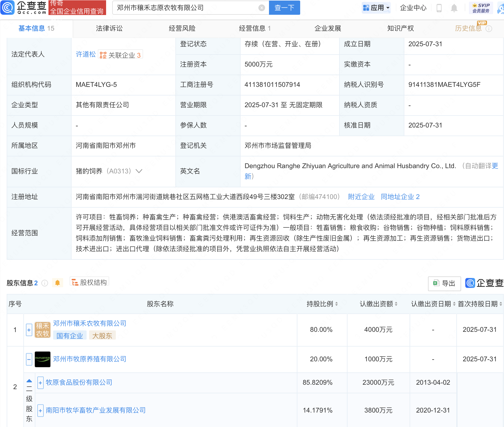
Task: Select taxpayer ID 91411381MAET4LYG5F
Action: [x=444, y=85]
